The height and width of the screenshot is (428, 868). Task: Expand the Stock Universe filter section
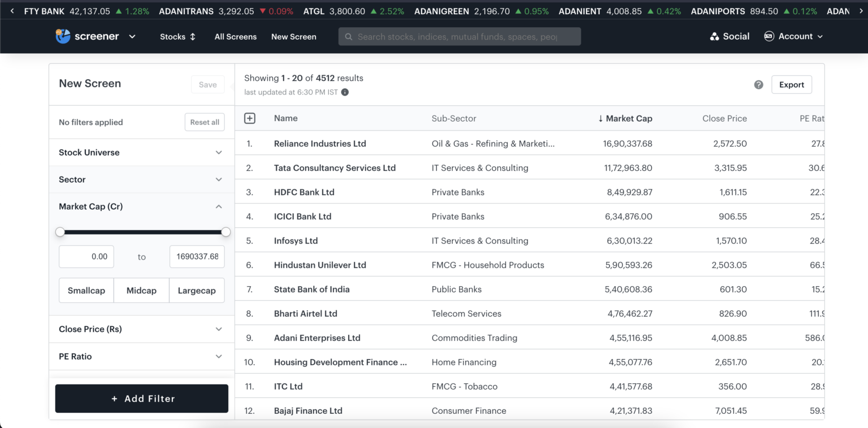(x=141, y=152)
